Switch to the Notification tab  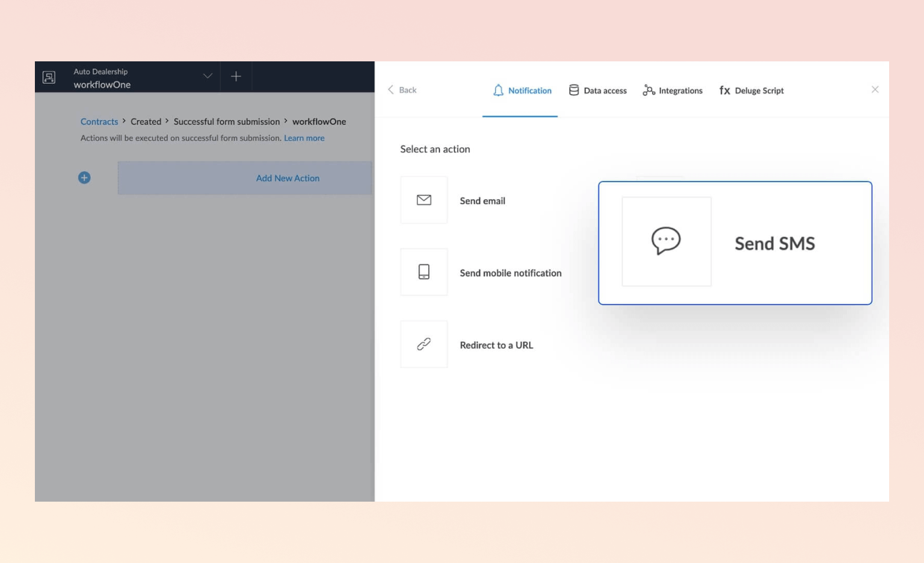[x=521, y=90]
